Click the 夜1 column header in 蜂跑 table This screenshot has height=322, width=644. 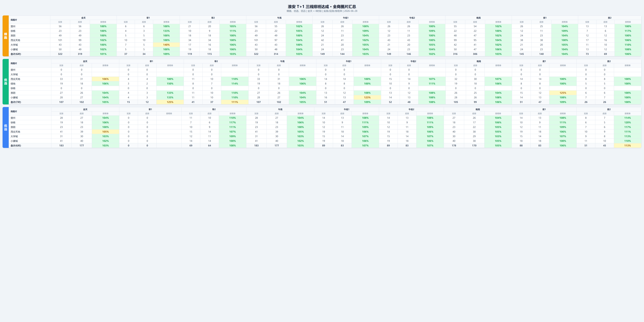[x=545, y=18]
